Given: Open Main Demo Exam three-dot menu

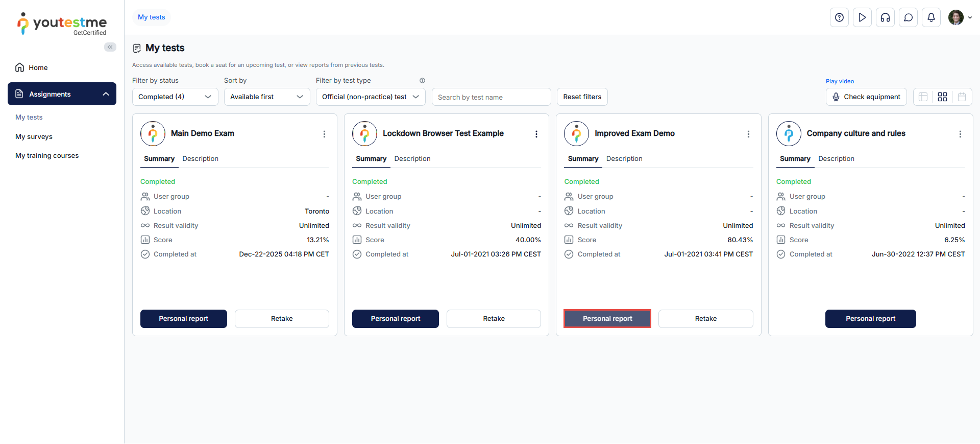Looking at the screenshot, I should pyautogui.click(x=324, y=134).
